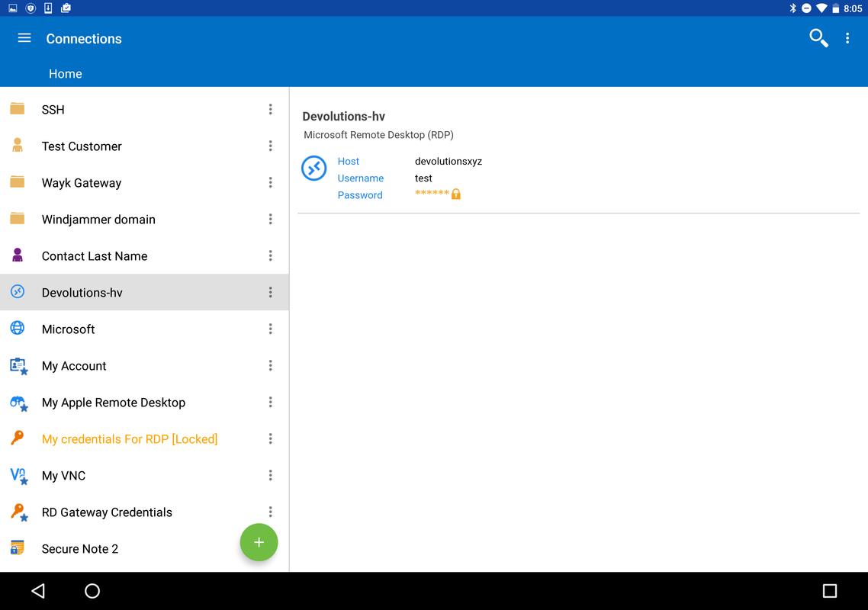Click the Devolutions-hv RDP list icon

[x=17, y=291]
